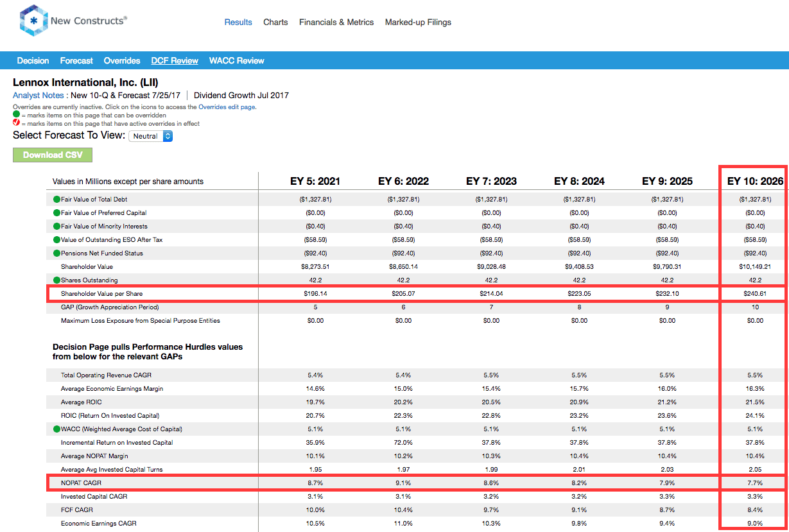Switch to the Decision tab
Screen dimensions: 789x532
(x=33, y=61)
